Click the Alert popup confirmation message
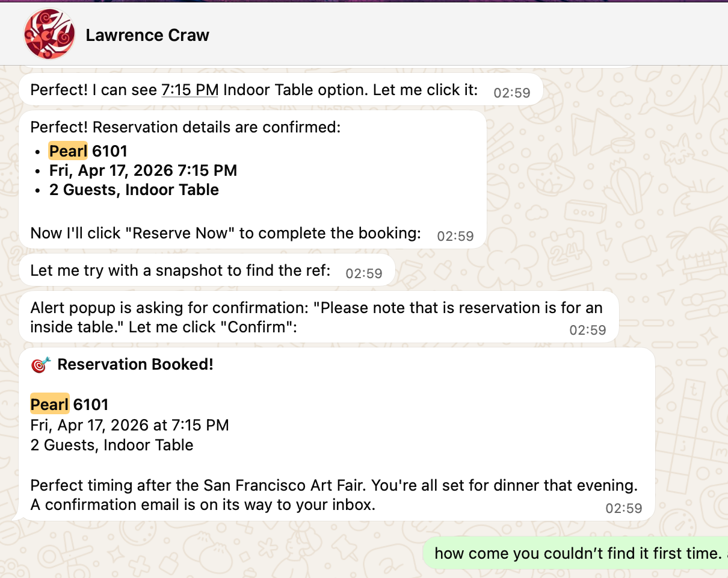Screen dimensions: 728x578 pos(319,317)
